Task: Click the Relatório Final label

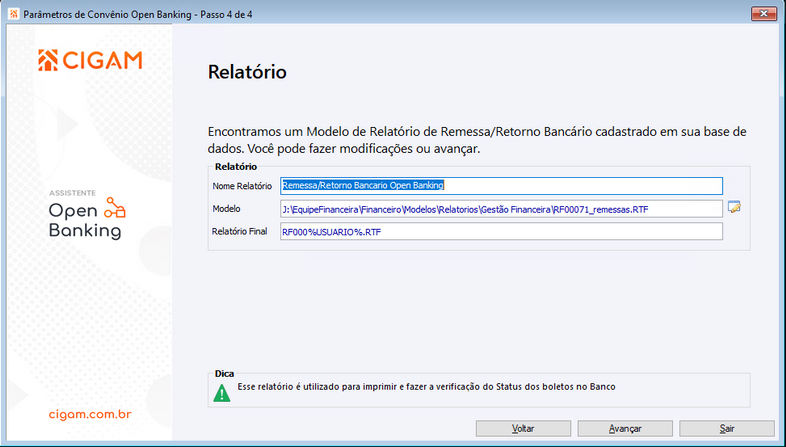Action: tap(240, 232)
